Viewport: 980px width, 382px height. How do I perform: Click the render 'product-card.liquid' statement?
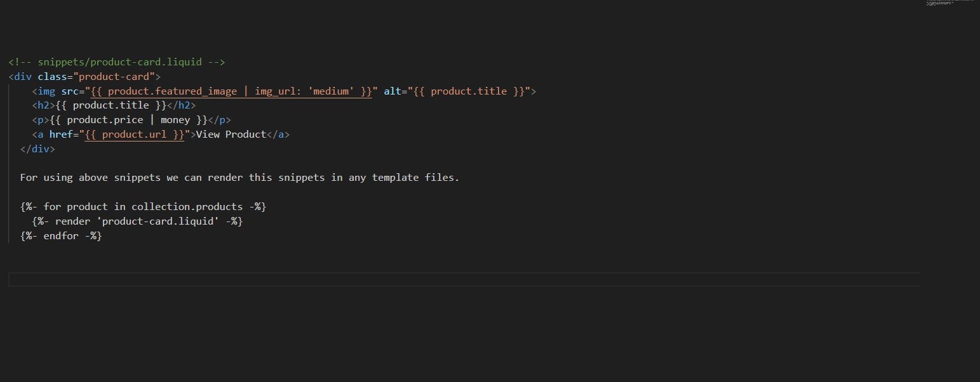click(x=137, y=221)
